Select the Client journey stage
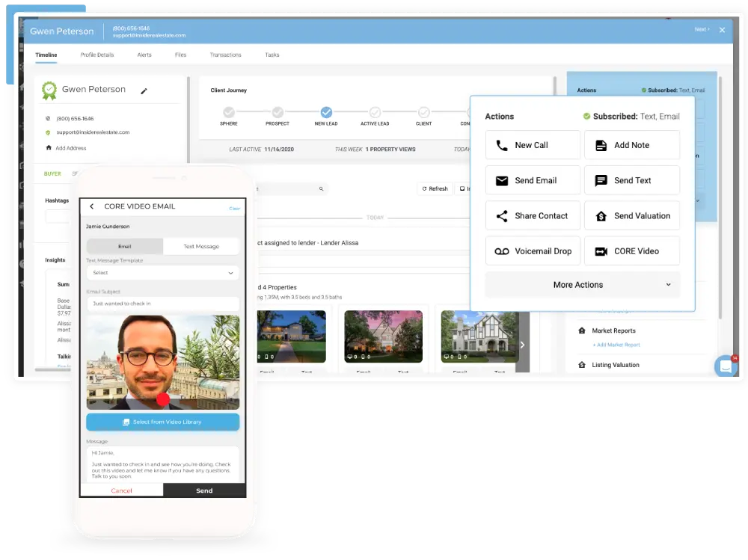 (x=423, y=112)
